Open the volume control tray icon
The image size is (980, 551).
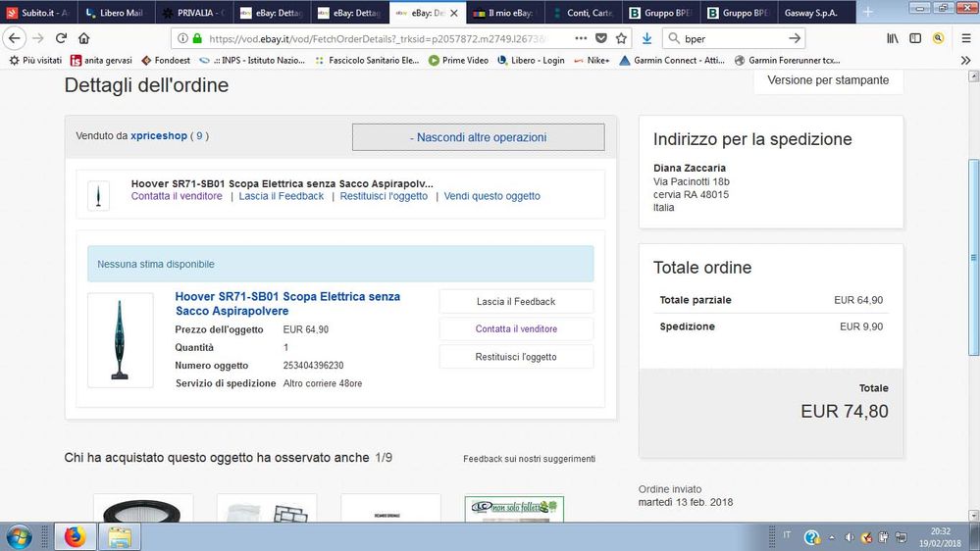(x=849, y=537)
